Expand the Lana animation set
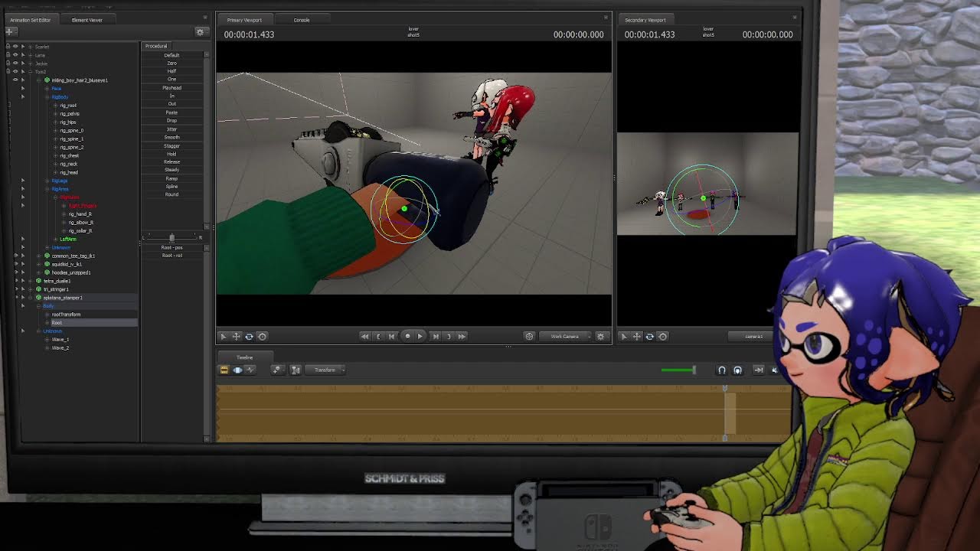The height and width of the screenshot is (551, 980). click(31, 55)
